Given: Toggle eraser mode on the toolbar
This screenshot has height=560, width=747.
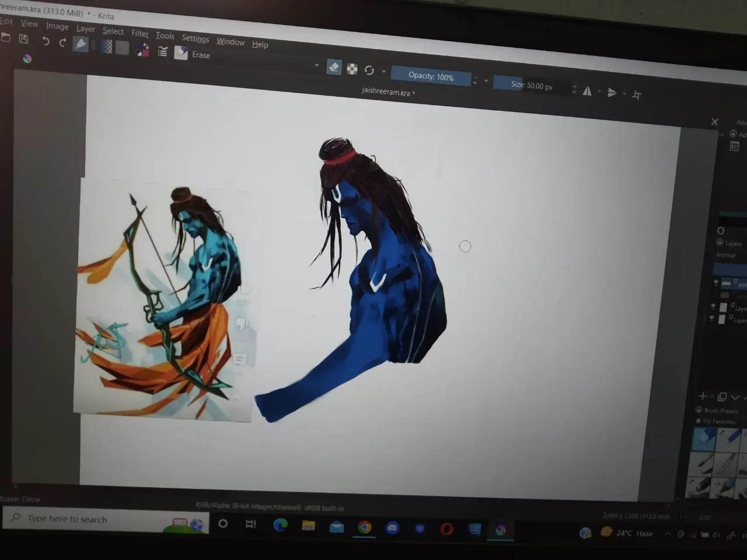Looking at the screenshot, I should coord(334,68).
